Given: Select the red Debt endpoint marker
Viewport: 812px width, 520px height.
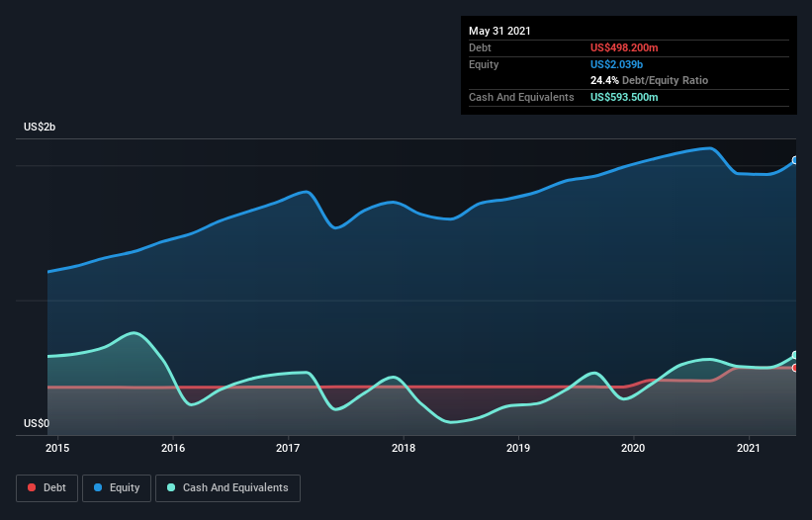Looking at the screenshot, I should (x=795, y=368).
